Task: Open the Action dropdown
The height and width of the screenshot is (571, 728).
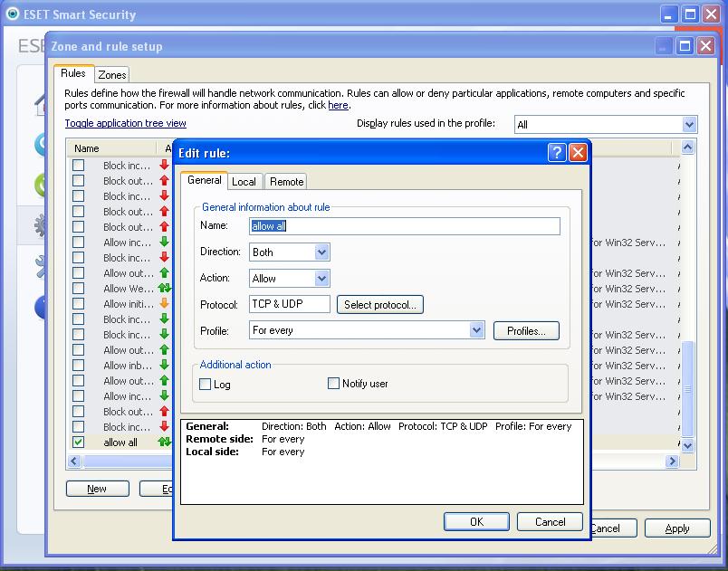Action: (321, 279)
